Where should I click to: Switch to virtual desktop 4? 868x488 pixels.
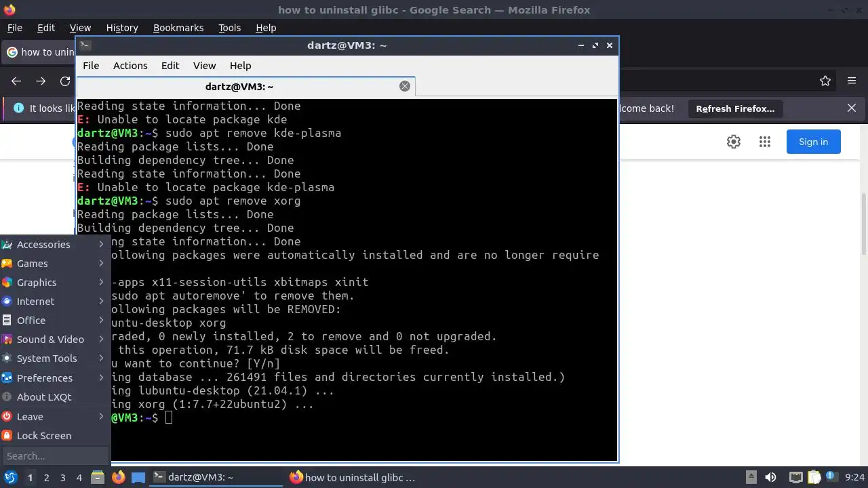[79, 478]
